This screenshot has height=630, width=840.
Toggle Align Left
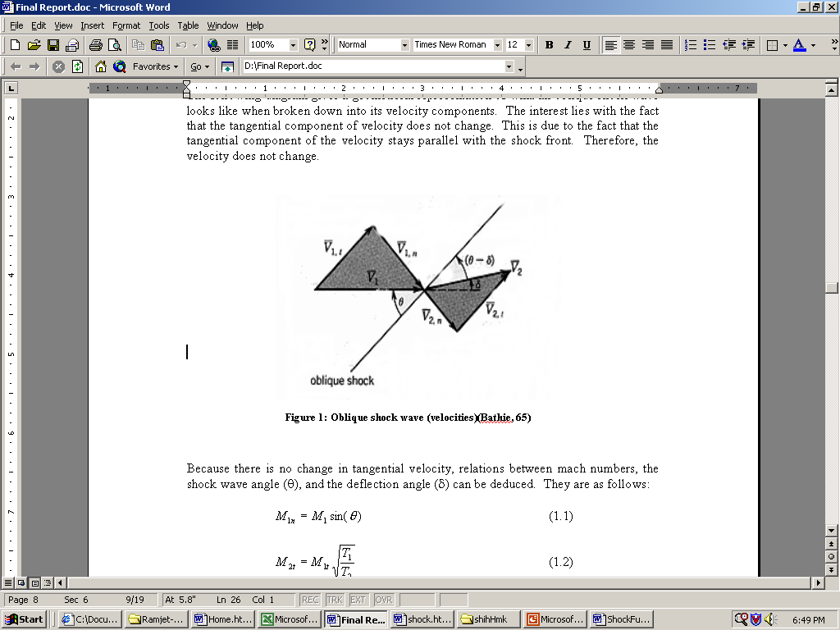[x=610, y=45]
